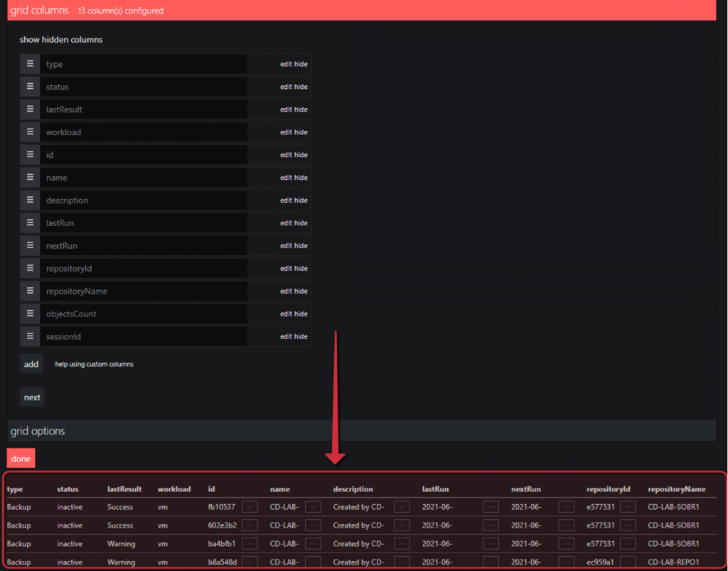Edit the repositoryId column

pyautogui.click(x=288, y=268)
